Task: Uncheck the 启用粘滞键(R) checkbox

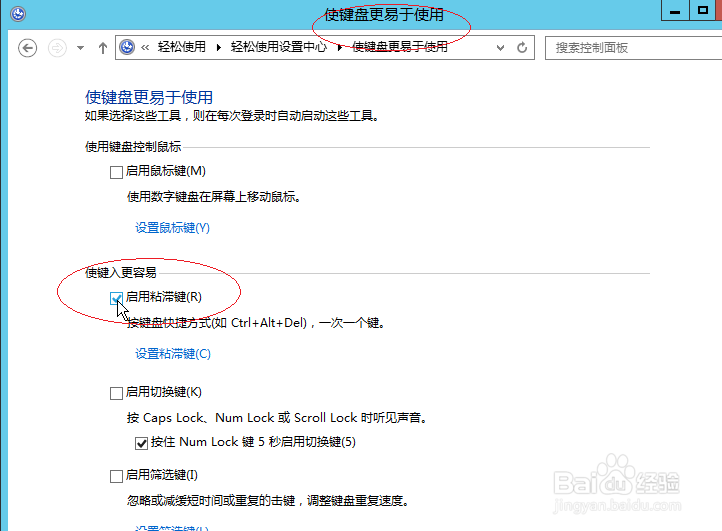Action: point(116,298)
